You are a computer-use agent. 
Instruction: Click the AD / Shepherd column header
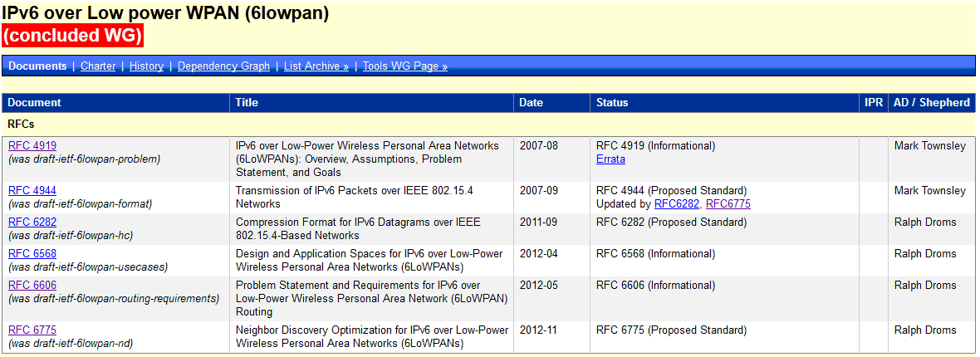click(931, 103)
